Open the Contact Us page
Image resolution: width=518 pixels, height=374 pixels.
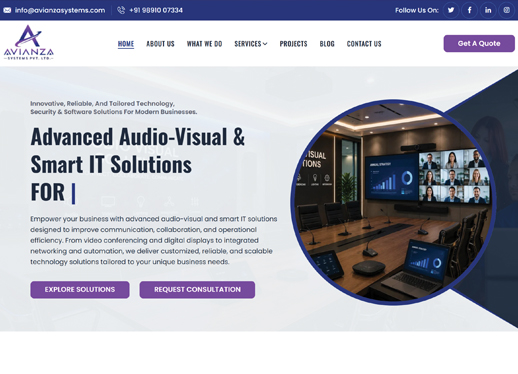[364, 44]
